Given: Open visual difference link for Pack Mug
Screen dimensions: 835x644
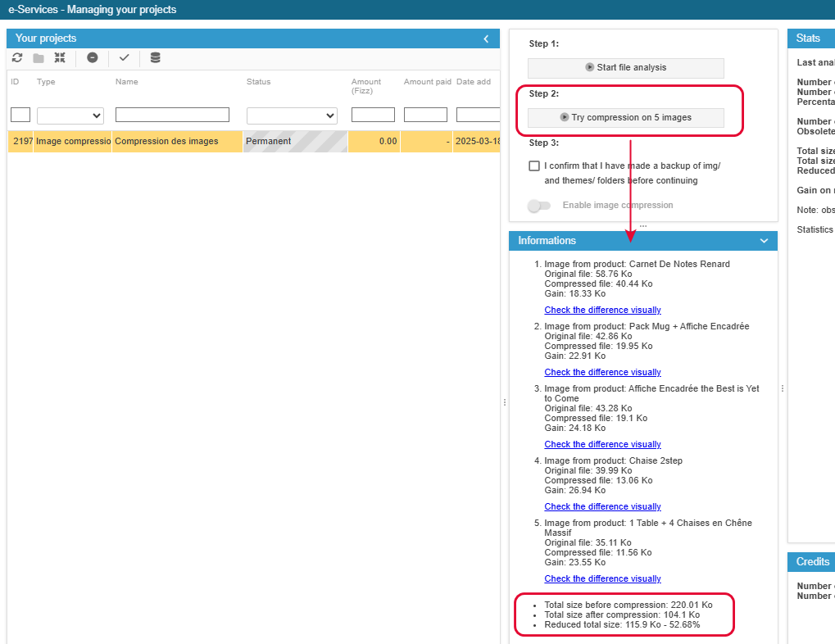Looking at the screenshot, I should pyautogui.click(x=602, y=372).
